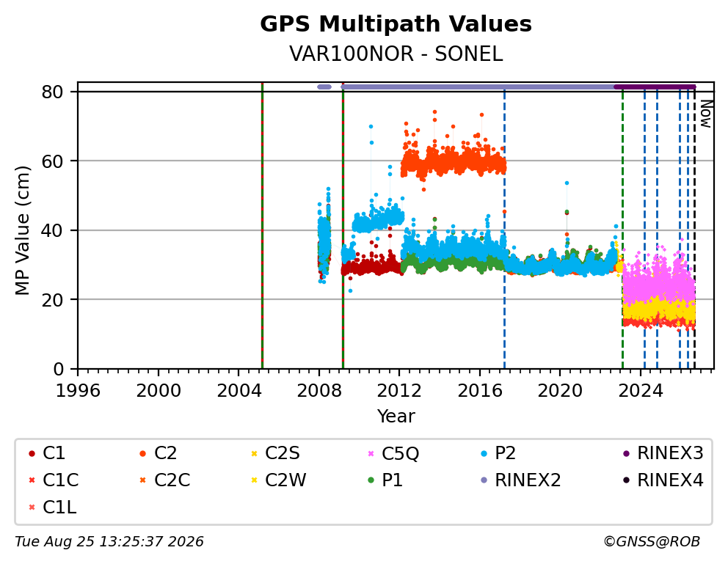Click the P2 legend entry
728x564 pixels.
(498, 453)
